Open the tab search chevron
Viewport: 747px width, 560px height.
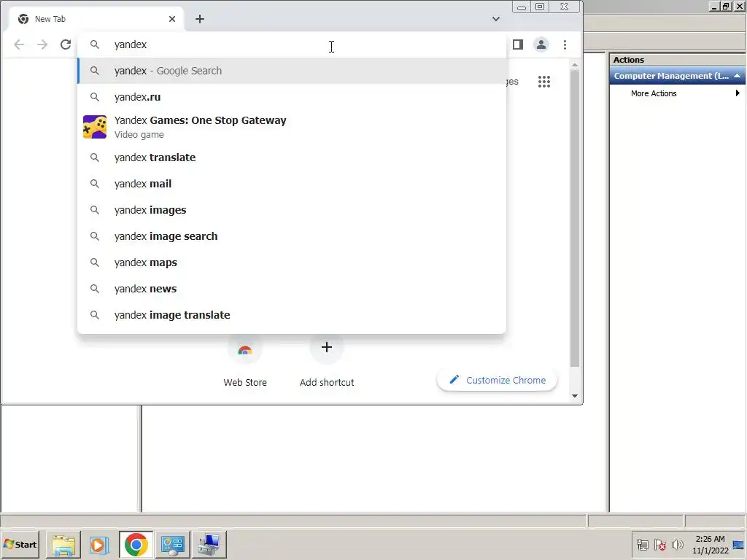(496, 19)
